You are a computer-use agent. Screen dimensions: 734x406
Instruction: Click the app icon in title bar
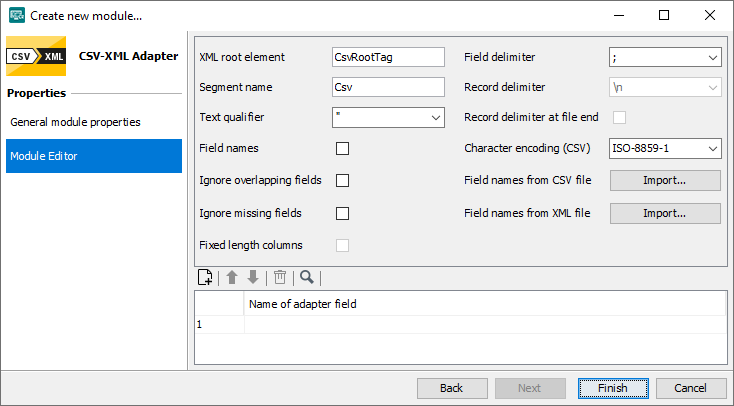click(16, 16)
